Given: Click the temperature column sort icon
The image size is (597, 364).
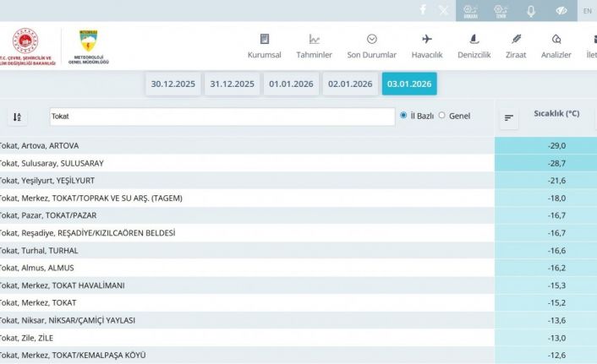Looking at the screenshot, I should coord(509,117).
